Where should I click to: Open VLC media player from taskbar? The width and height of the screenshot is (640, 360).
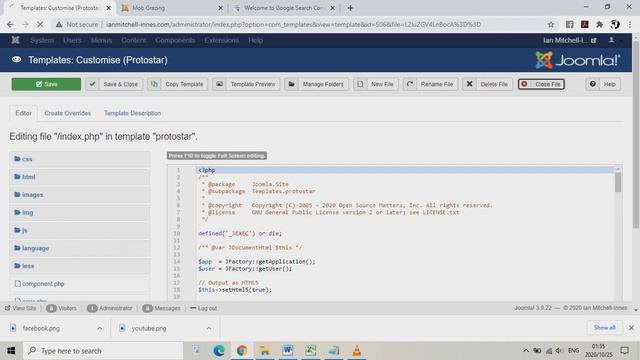pos(356,351)
